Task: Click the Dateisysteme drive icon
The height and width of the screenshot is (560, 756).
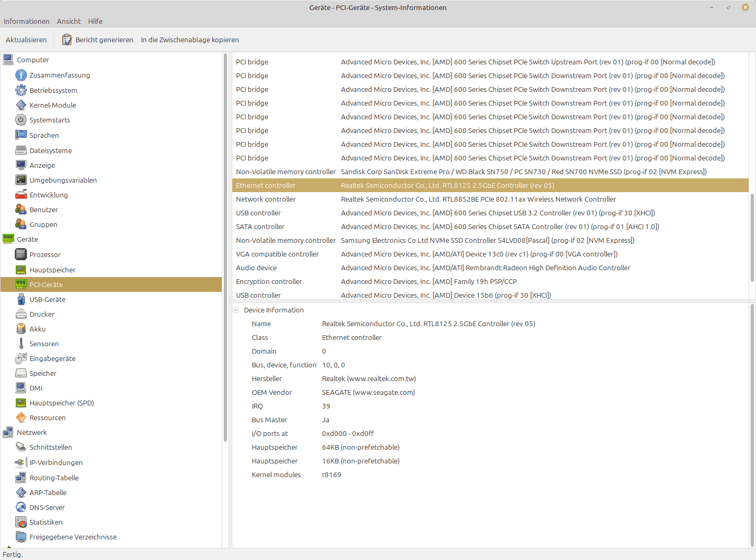Action: tap(21, 150)
